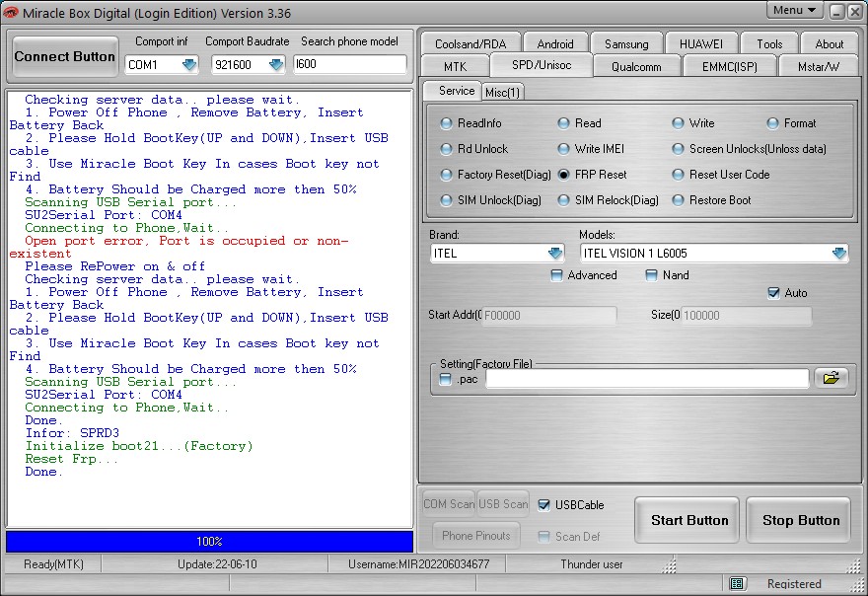Tick the .pac file checkbox

point(445,380)
